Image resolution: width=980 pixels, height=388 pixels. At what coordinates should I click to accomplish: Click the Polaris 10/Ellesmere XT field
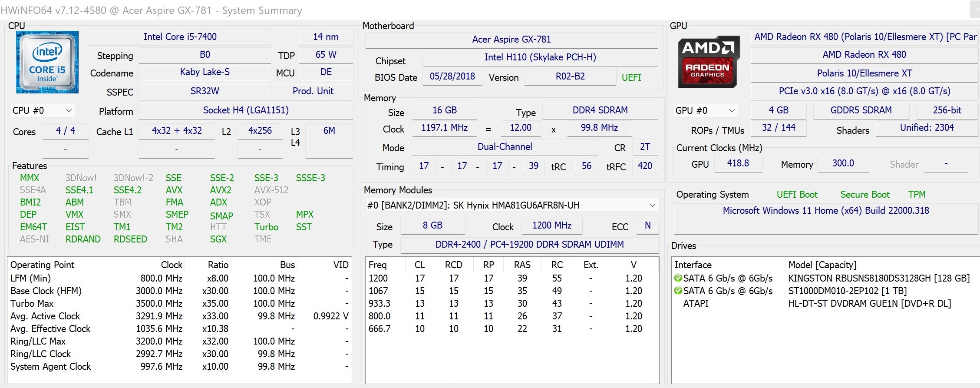point(864,73)
